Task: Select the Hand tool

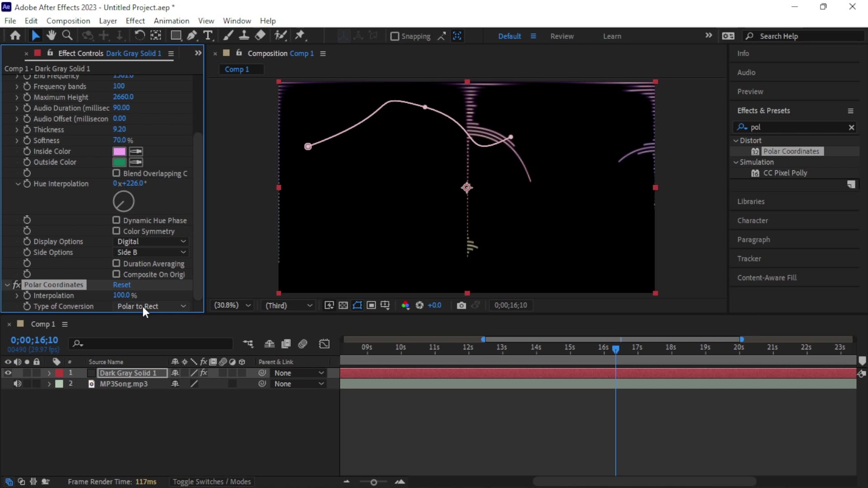Action: coord(51,36)
